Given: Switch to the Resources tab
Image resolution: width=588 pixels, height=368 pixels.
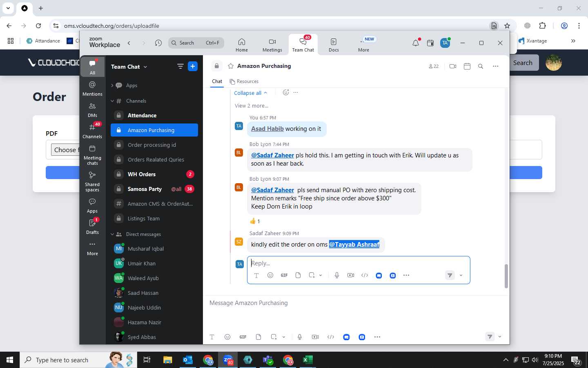Looking at the screenshot, I should point(244,81).
